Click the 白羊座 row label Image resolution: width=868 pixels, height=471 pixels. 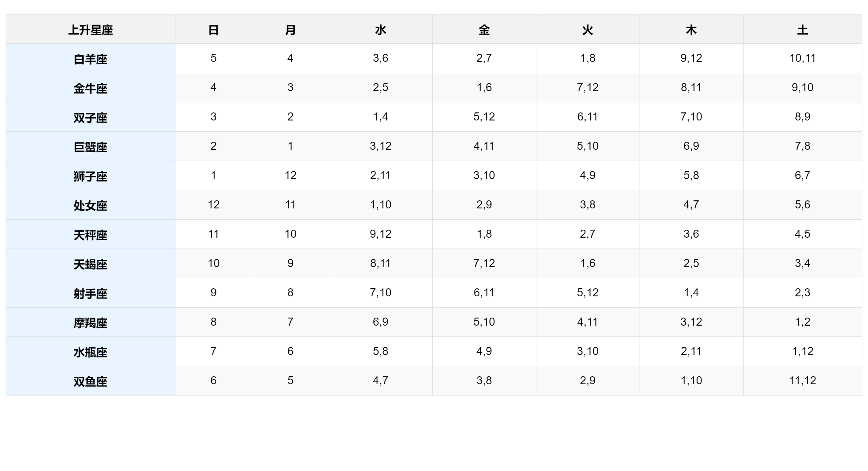click(90, 59)
